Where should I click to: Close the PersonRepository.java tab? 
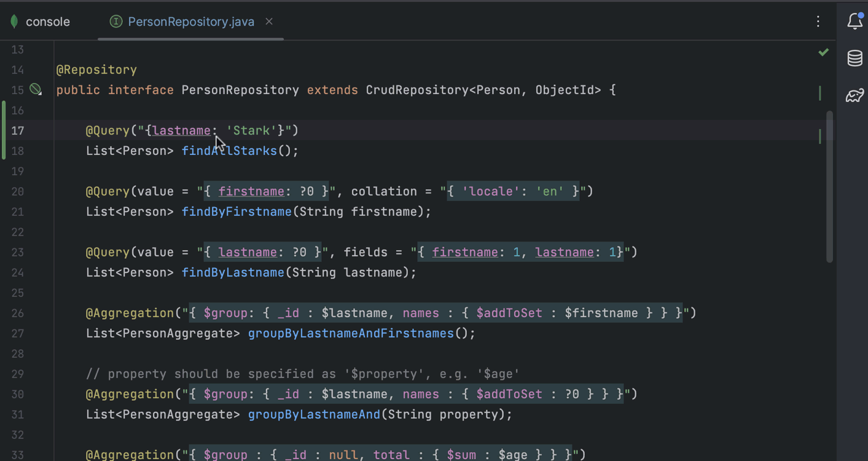[269, 22]
